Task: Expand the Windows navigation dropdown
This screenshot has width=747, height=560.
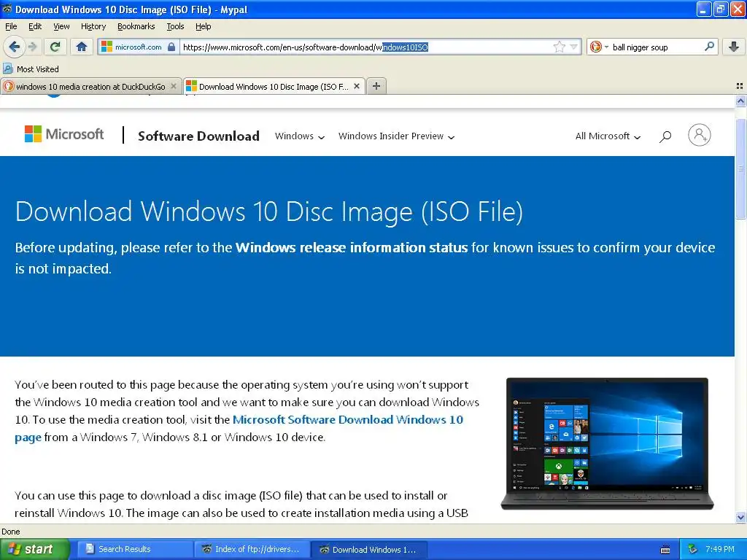Action: point(300,136)
